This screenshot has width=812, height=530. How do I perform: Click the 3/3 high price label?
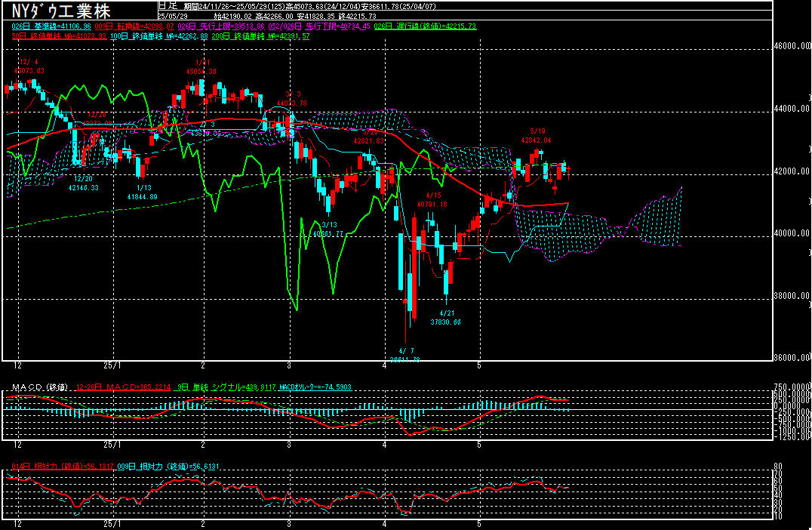[x=291, y=99]
